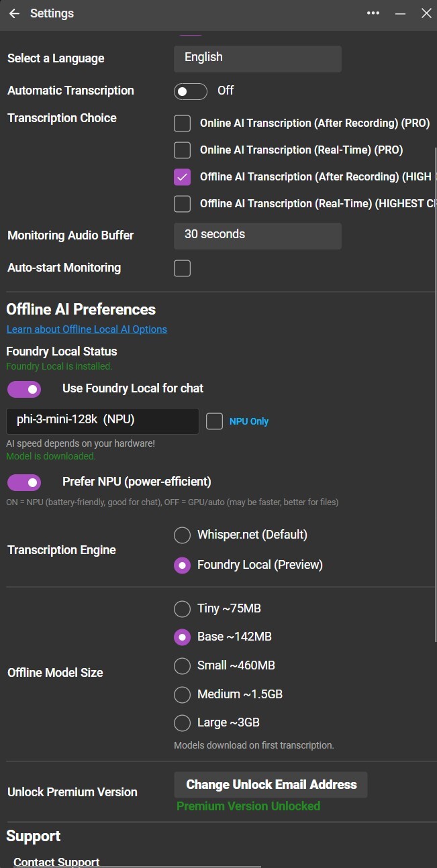The width and height of the screenshot is (437, 868).
Task: Check Online AI Transcription (Real-Time) option
Action: pyautogui.click(x=182, y=150)
